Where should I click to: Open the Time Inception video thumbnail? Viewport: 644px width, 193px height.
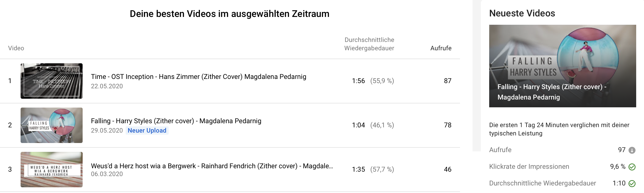pyautogui.click(x=52, y=81)
